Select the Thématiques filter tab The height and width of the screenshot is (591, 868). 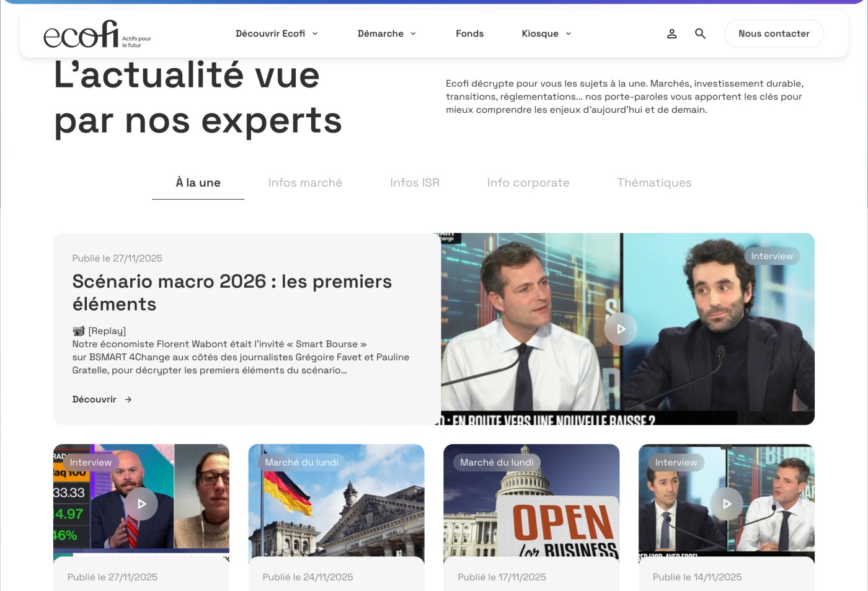click(x=654, y=182)
